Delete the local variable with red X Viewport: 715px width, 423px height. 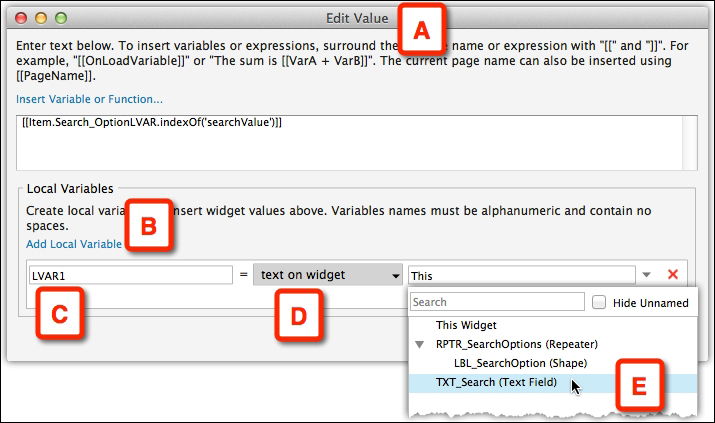(x=673, y=275)
